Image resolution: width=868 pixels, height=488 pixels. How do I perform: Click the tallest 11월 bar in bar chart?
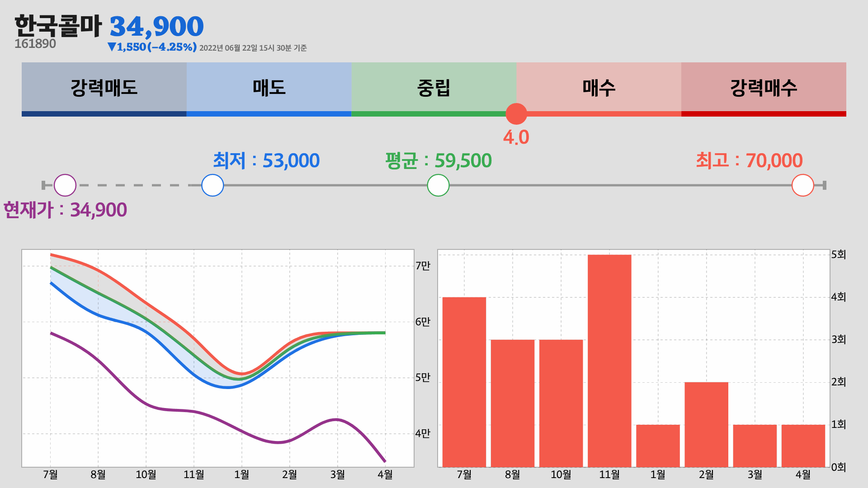609,361
